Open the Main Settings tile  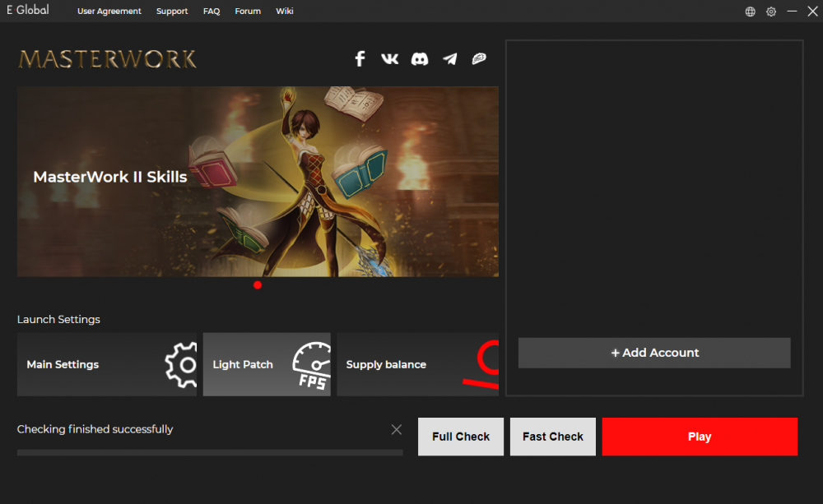click(x=107, y=364)
